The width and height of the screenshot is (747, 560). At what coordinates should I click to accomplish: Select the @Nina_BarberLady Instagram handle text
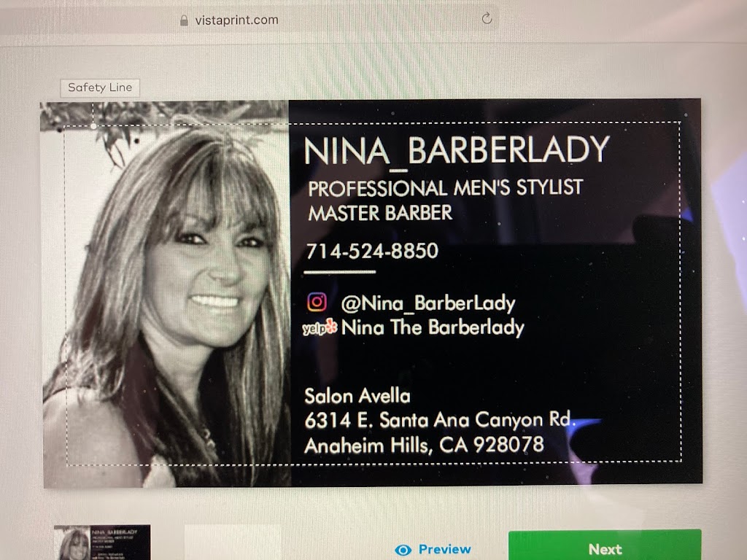coord(427,303)
